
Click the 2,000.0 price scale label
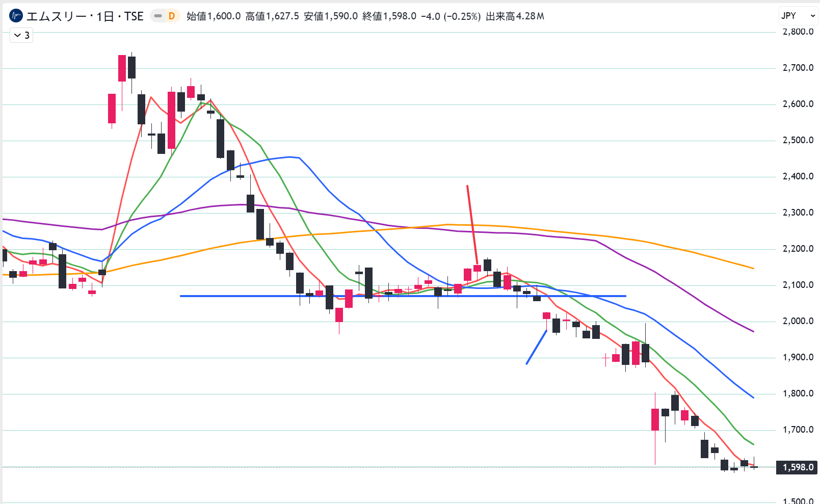click(798, 321)
